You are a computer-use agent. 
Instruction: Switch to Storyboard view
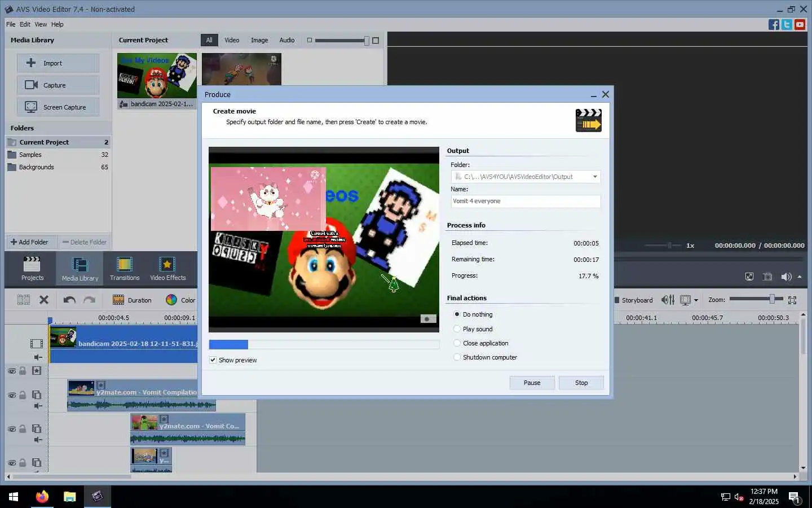[x=633, y=300]
